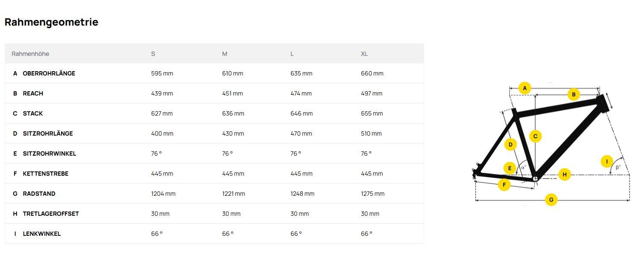
Task: Click the S size column header
Action: pyautogui.click(x=153, y=54)
